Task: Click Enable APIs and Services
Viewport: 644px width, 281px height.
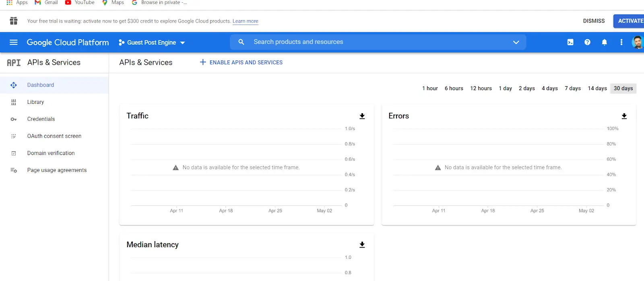Action: 242,62
